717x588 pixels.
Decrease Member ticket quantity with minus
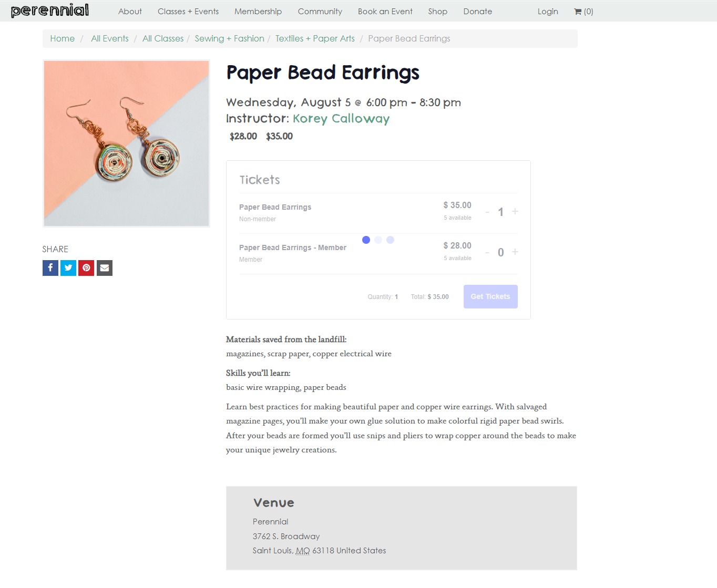click(487, 252)
